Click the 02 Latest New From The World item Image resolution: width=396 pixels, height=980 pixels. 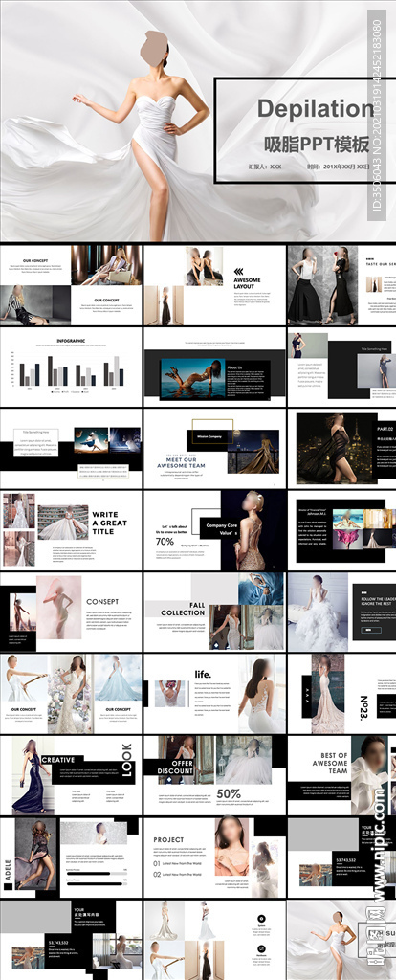(x=178, y=875)
